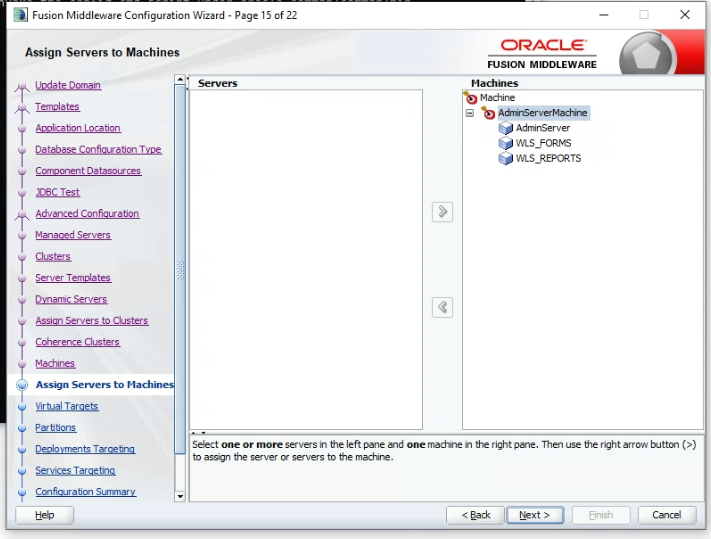Open the JDBC Test step
Image resolution: width=711 pixels, height=539 pixels.
coord(58,192)
